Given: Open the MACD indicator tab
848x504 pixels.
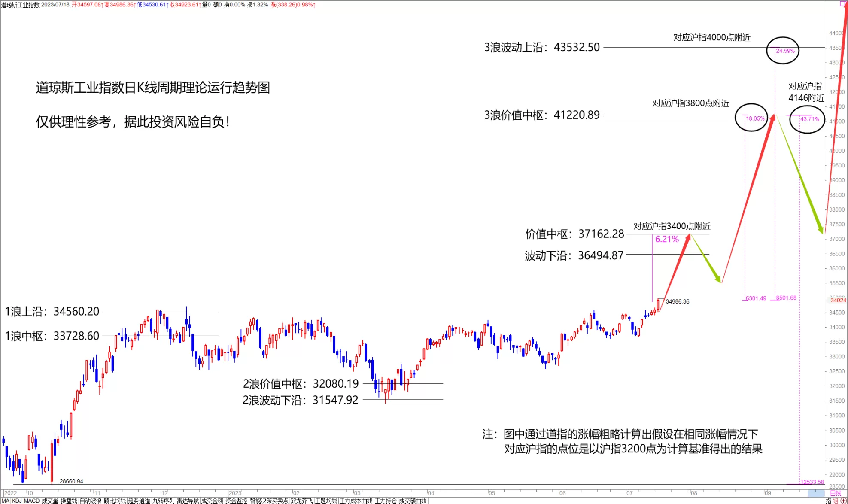Looking at the screenshot, I should pyautogui.click(x=32, y=501).
